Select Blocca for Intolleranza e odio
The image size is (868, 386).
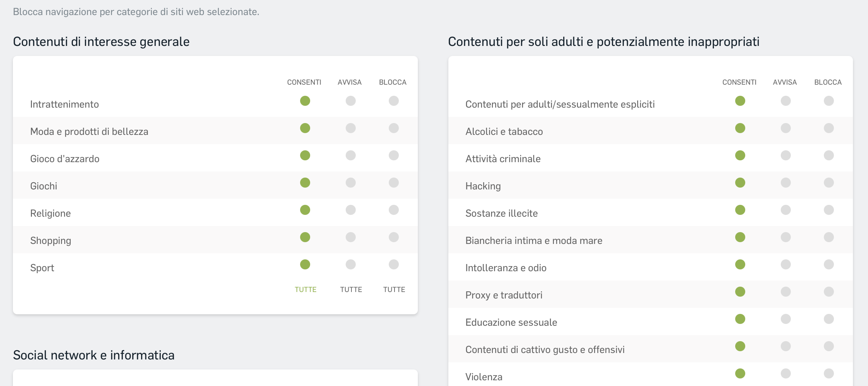829,264
